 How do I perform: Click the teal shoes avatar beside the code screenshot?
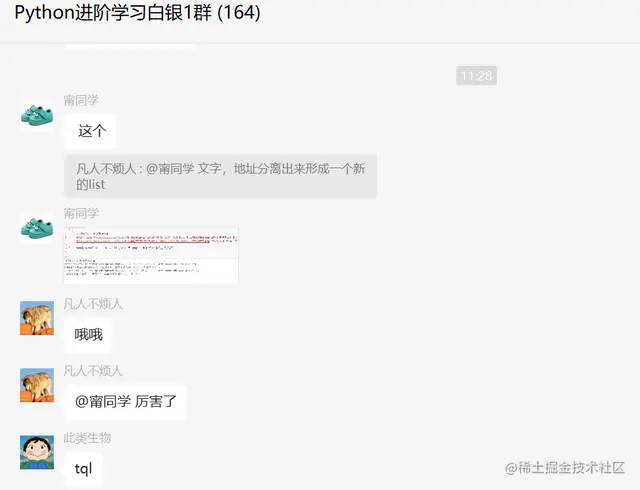[x=37, y=228]
